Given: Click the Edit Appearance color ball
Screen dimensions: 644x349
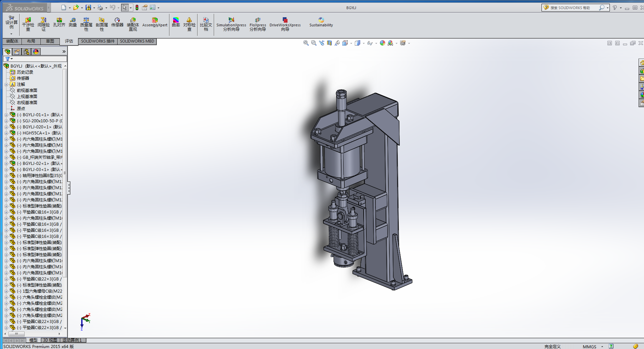Looking at the screenshot, I should pos(382,43).
